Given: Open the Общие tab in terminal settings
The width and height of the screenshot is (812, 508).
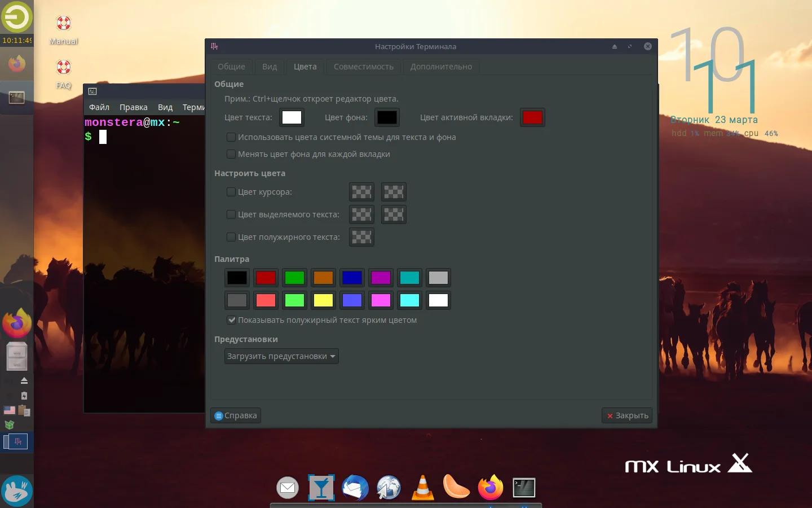Looking at the screenshot, I should pyautogui.click(x=231, y=67).
